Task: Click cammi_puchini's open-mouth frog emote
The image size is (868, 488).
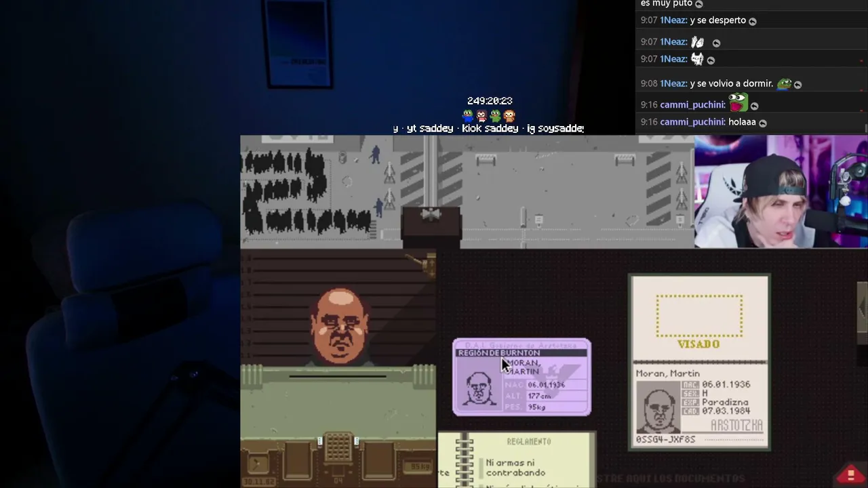Action: [738, 103]
